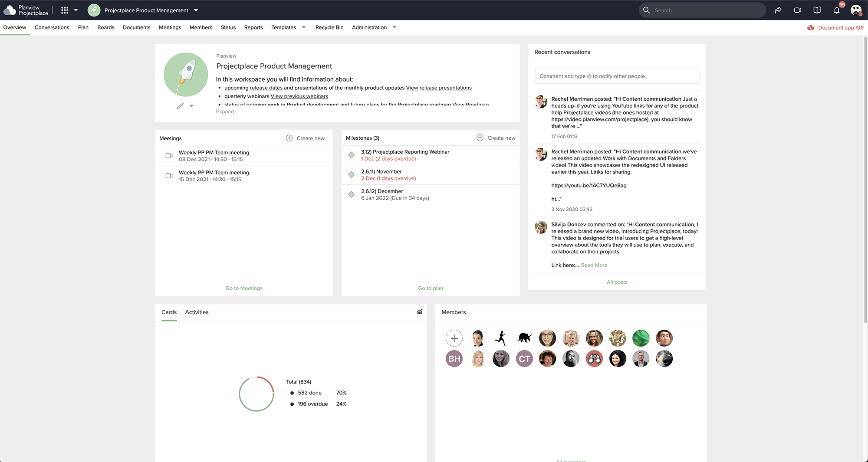The image size is (868, 462).
Task: Click the search magnifier icon
Action: [x=647, y=10]
